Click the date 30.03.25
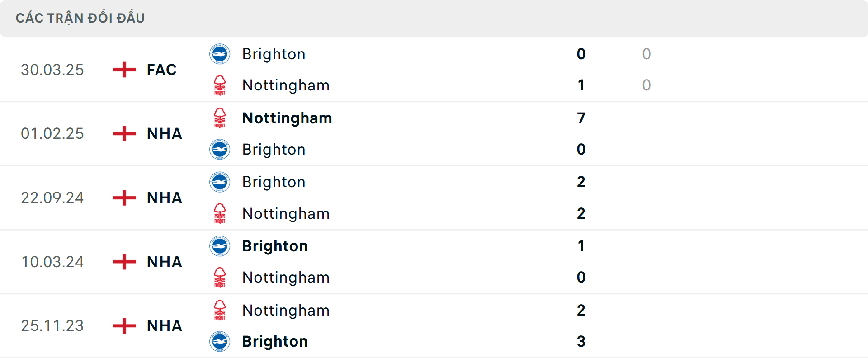Image resolution: width=868 pixels, height=358 pixels. (52, 70)
